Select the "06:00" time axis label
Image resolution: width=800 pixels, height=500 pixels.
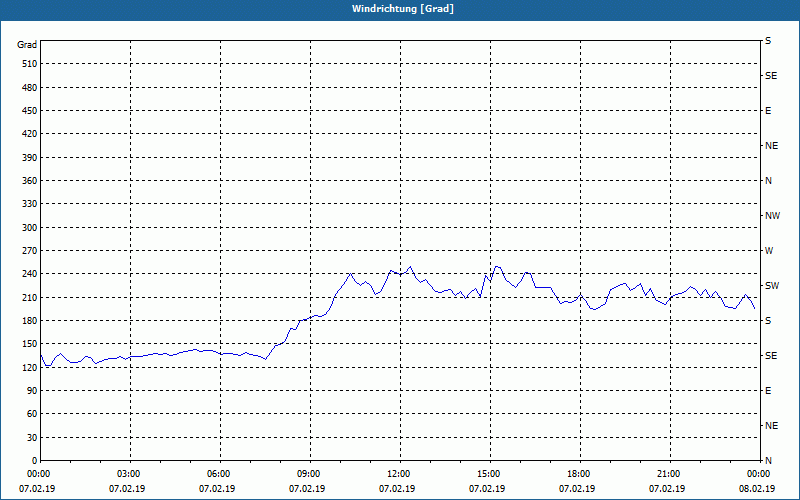[x=220, y=474]
